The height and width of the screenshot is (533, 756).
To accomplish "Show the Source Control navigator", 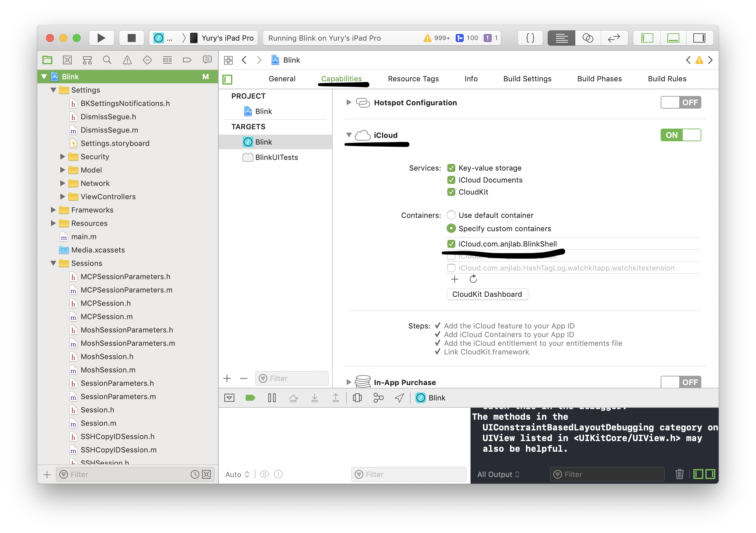I will click(x=67, y=60).
